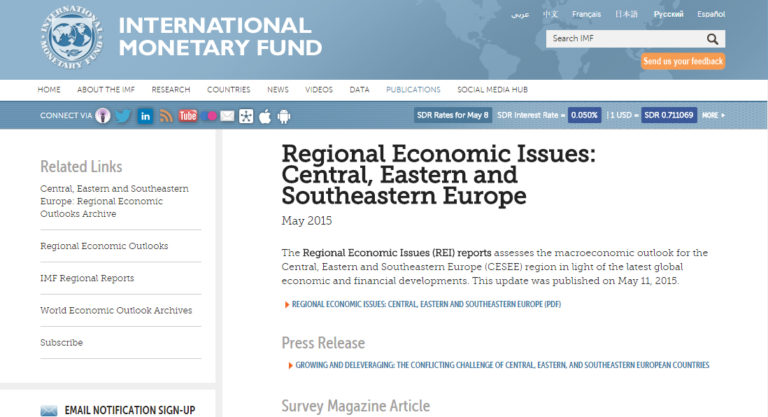Open the Growing and Deleveraging press release link
Screen dimensions: 768x417
pos(501,365)
